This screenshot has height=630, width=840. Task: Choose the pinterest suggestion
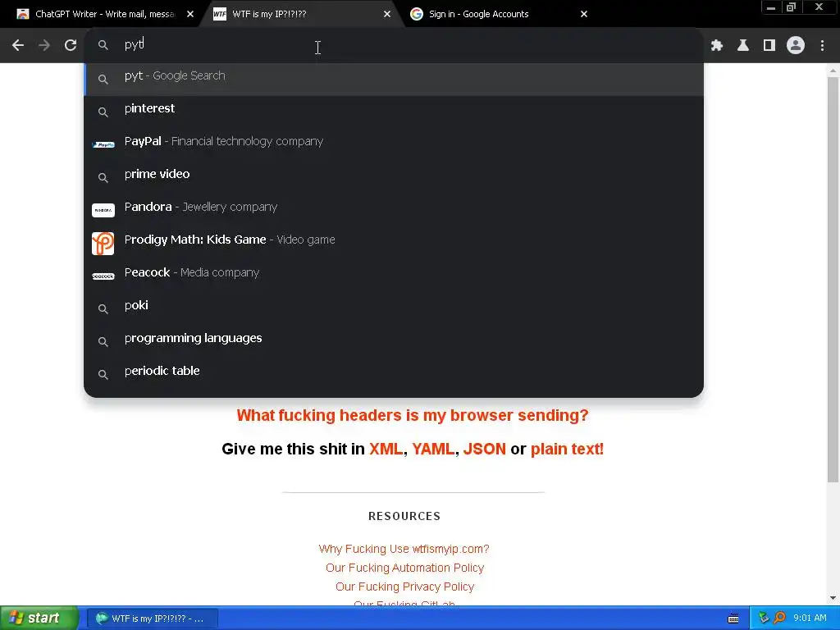click(x=394, y=112)
